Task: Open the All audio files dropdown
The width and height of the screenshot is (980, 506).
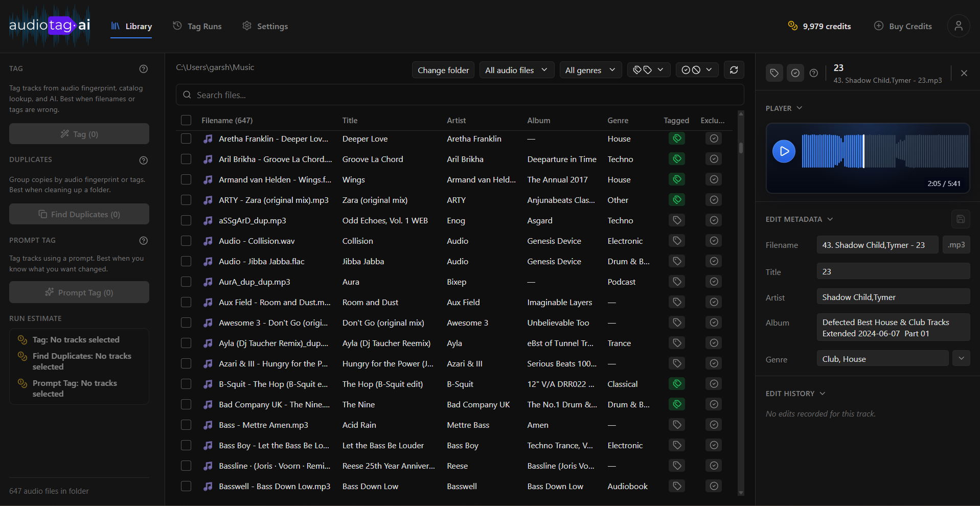Action: [516, 70]
